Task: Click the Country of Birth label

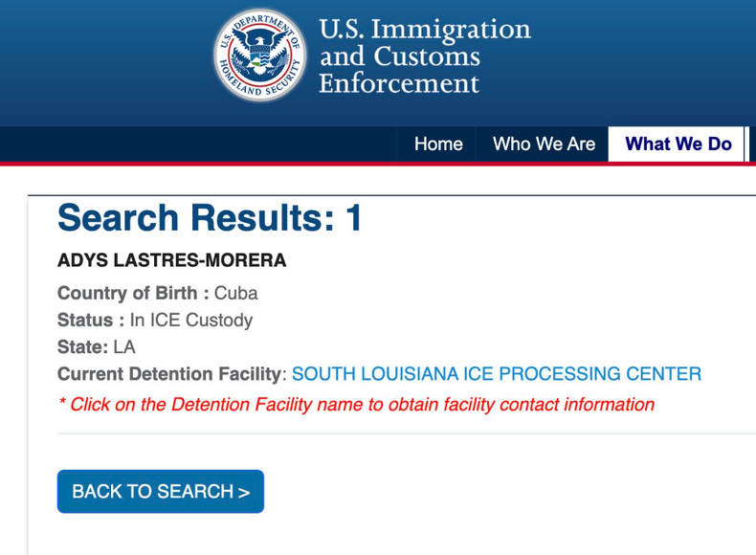Action: tap(133, 293)
